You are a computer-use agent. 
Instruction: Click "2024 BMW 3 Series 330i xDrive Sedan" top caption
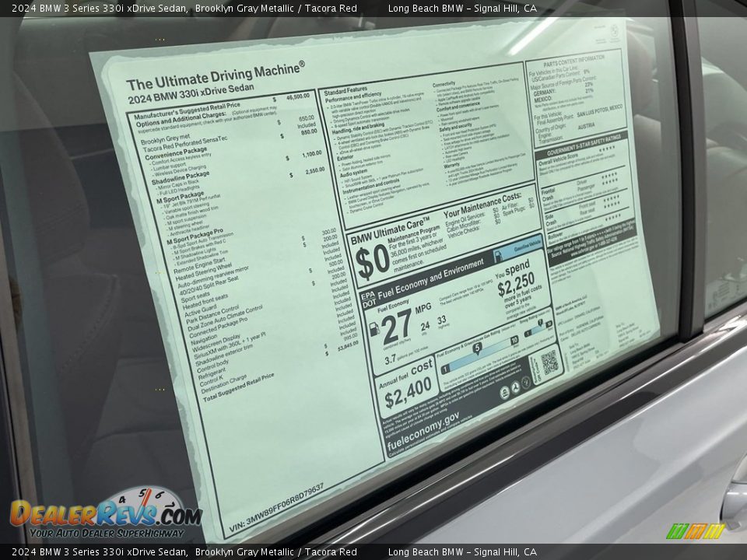pos(100,8)
